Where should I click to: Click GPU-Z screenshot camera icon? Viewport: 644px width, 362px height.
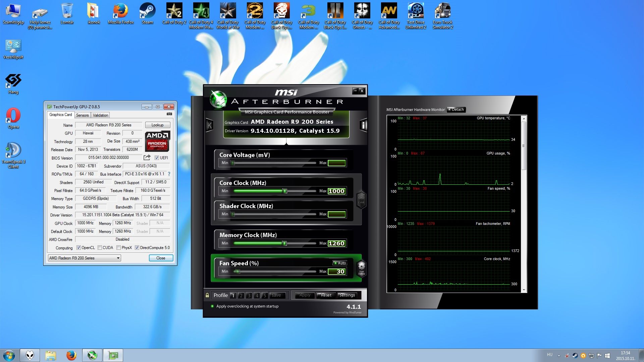(169, 114)
